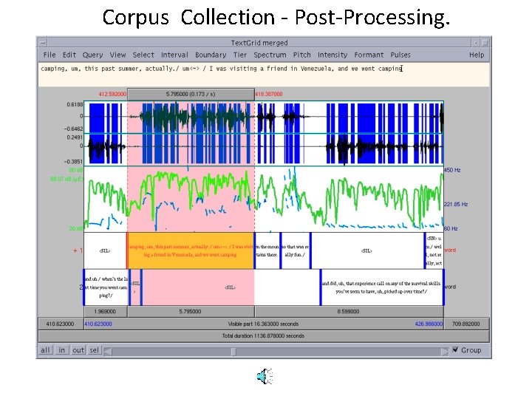Screen dimensions: 532x399
Task: Play the 709.892000 right remainder bar
Action: [466, 324]
